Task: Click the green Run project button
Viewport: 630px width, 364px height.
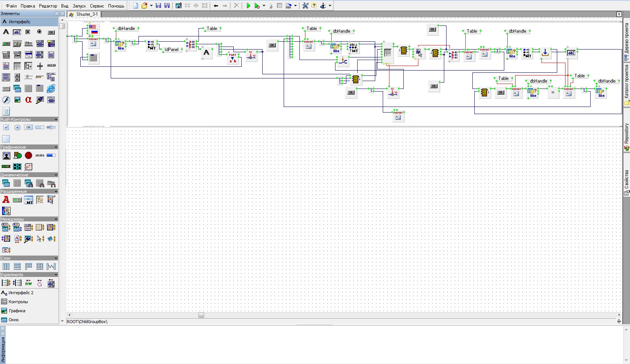Action: pyautogui.click(x=248, y=6)
